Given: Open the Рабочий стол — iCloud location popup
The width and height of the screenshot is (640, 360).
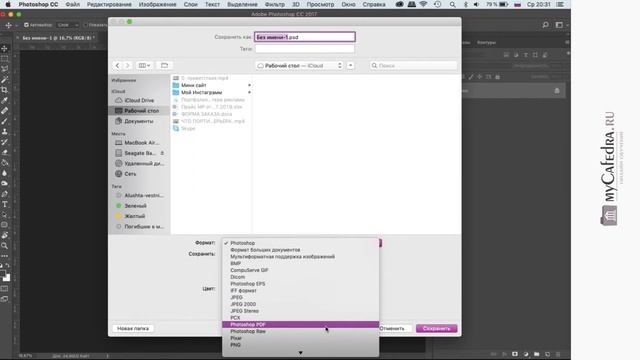Looking at the screenshot, I should pos(299,65).
